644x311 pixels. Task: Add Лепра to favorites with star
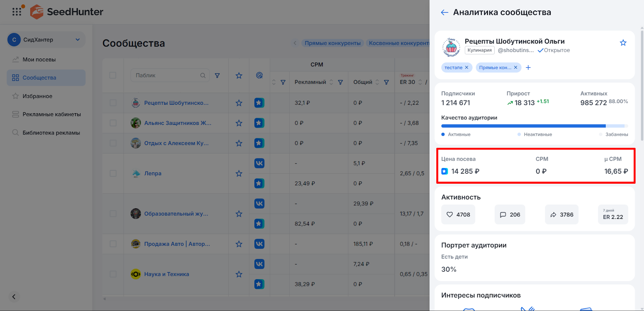[239, 174]
